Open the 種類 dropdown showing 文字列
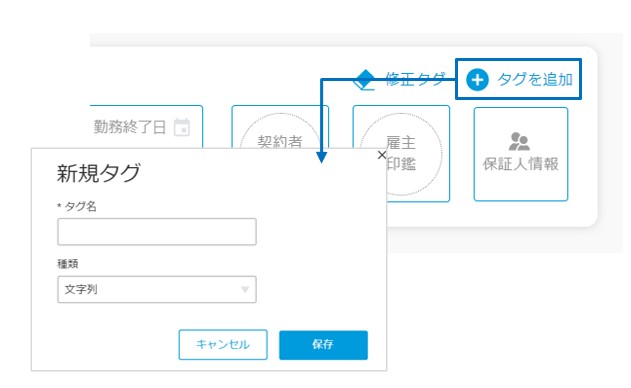This screenshot has height=388, width=631. [x=157, y=289]
